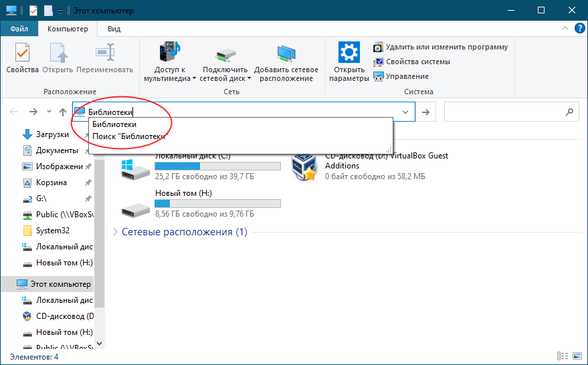Screen dimensions: 588x365
Task: Click the magnifier search icon
Action: coord(569,112)
